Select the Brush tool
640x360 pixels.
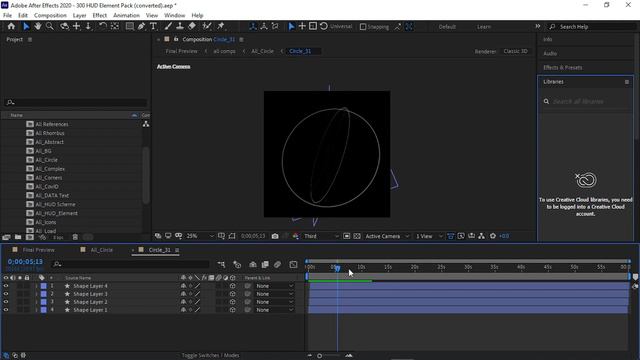click(x=168, y=26)
